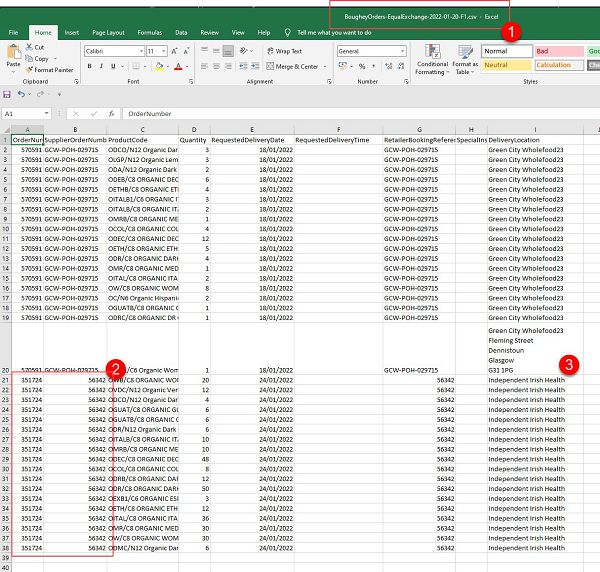Open the text orientation tool
This screenshot has height=572, width=600.
pyautogui.click(x=244, y=51)
